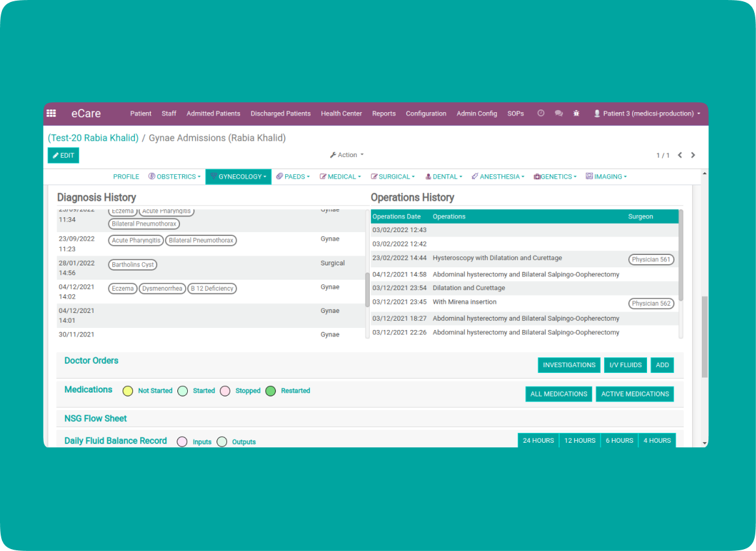
Task: Select the Not Started yellow circle
Action: (x=128, y=391)
